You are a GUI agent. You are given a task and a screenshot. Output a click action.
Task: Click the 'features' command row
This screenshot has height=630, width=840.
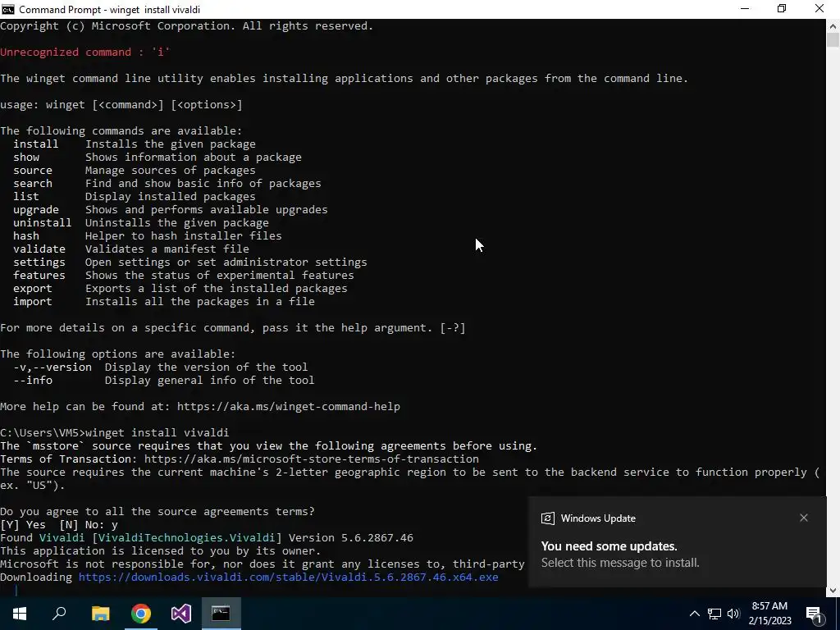click(184, 276)
